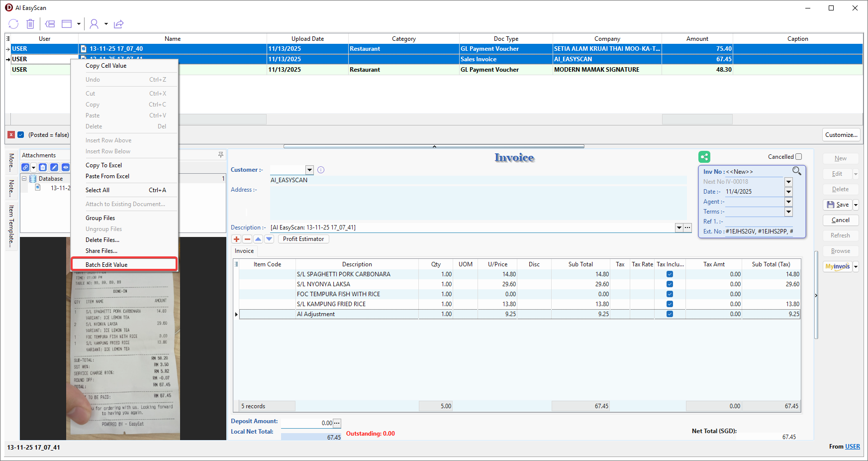
Task: Select Copy To Excel menu entry
Action: point(103,165)
